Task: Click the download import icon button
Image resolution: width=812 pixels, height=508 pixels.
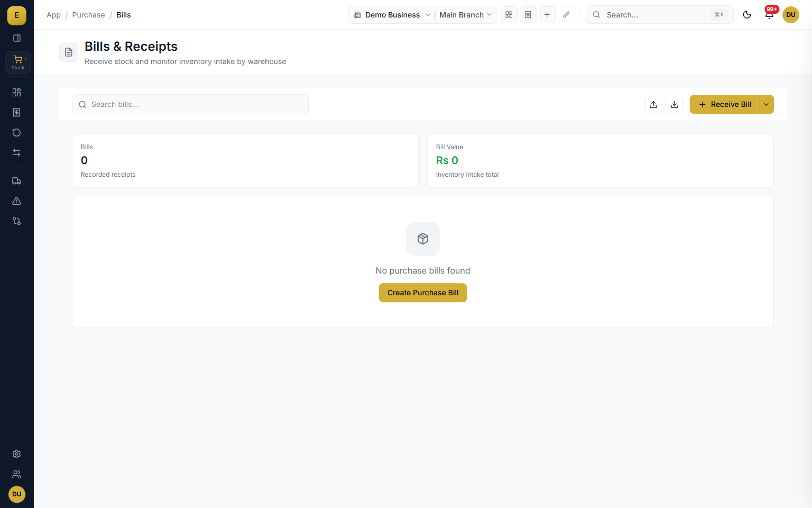Action: coord(675,104)
